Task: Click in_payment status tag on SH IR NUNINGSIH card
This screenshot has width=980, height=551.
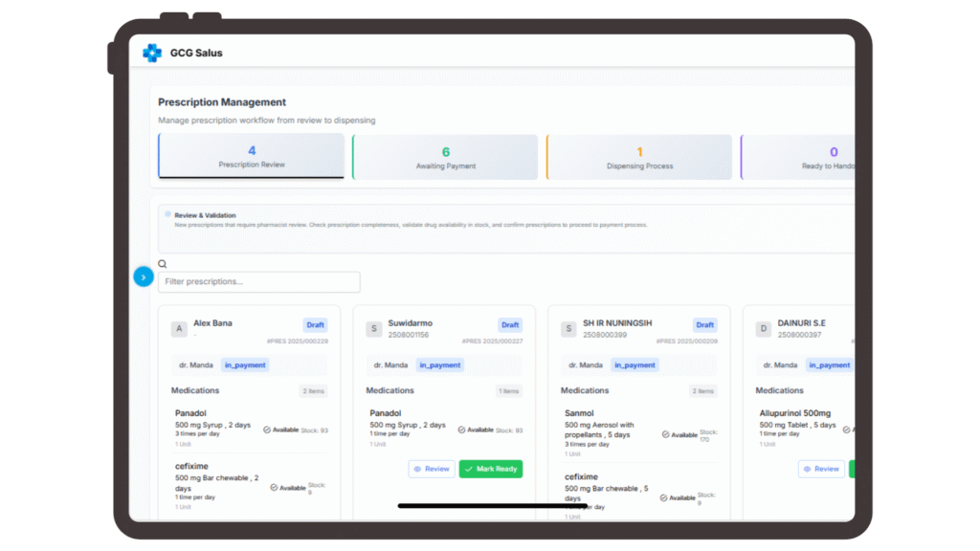Action: coord(635,364)
